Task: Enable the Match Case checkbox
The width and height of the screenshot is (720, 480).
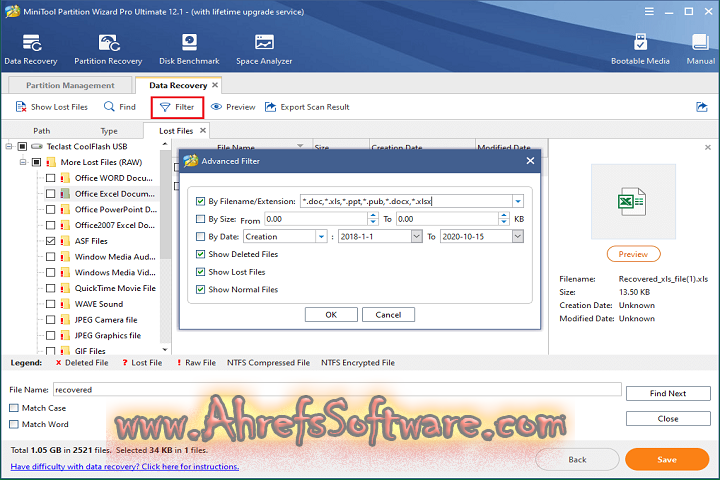Action: [14, 408]
